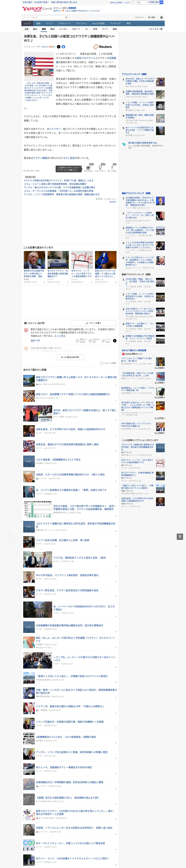
Task: Click the search magnifier beside keyword field
Action: pos(66,18)
